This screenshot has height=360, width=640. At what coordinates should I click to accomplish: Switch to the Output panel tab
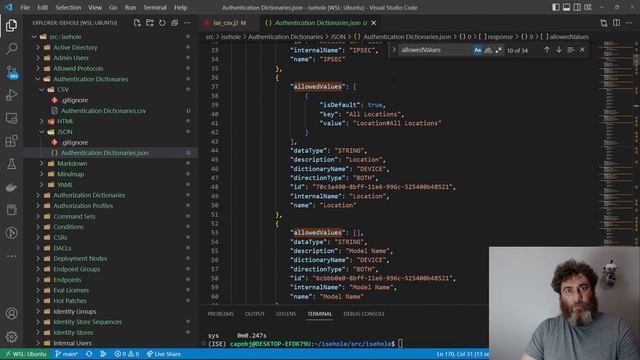point(255,314)
